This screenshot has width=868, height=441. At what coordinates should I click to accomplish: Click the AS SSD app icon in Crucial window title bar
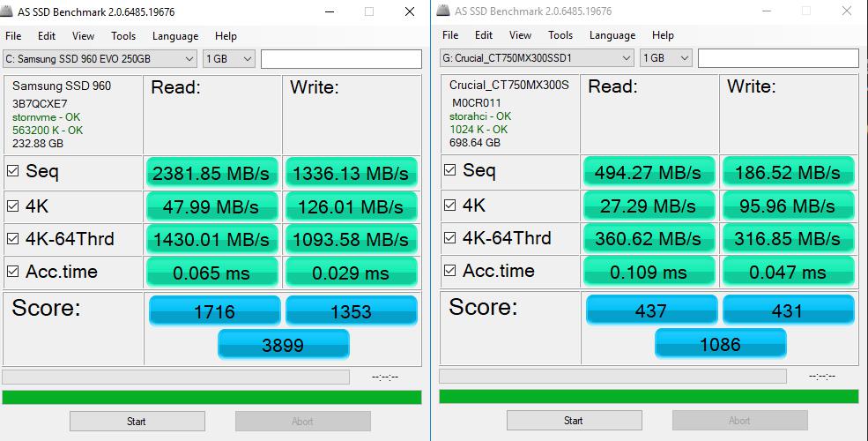point(443,11)
